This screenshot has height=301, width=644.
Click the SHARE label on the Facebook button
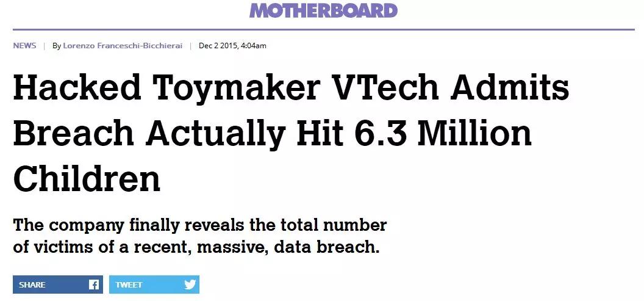(x=32, y=285)
